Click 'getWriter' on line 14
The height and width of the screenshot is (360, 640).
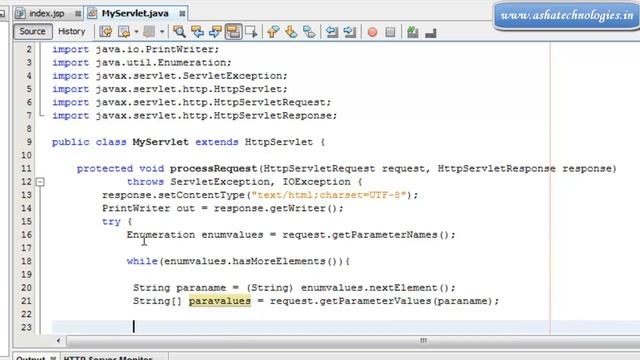[x=297, y=209]
